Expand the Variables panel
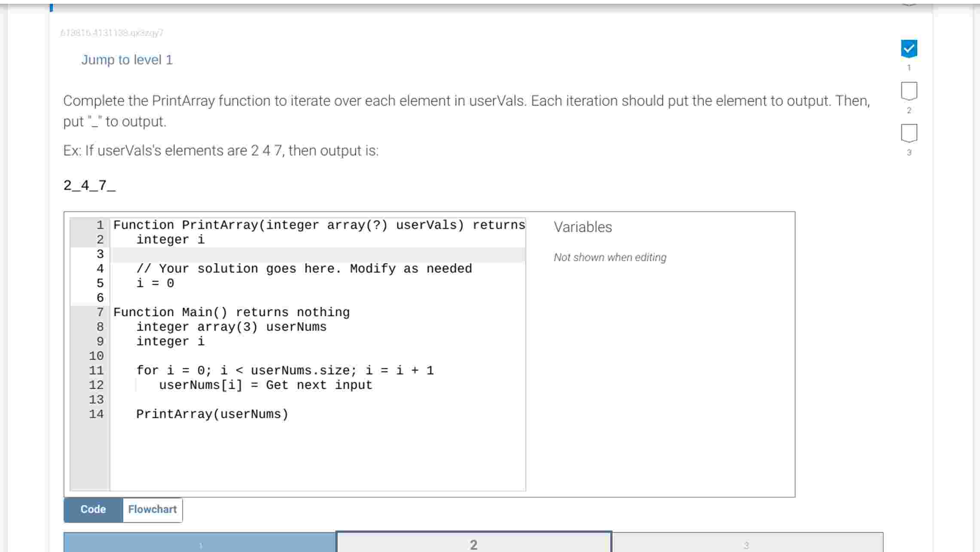Image resolution: width=980 pixels, height=552 pixels. [x=582, y=227]
